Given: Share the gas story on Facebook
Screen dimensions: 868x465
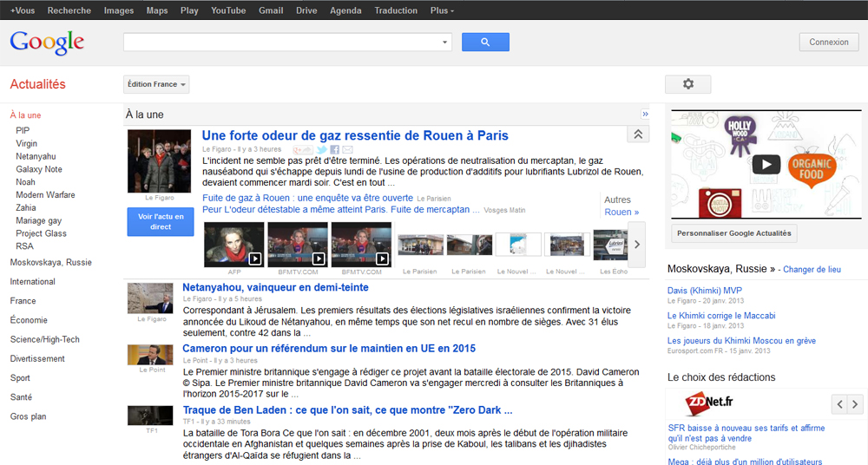Looking at the screenshot, I should coord(334,150).
